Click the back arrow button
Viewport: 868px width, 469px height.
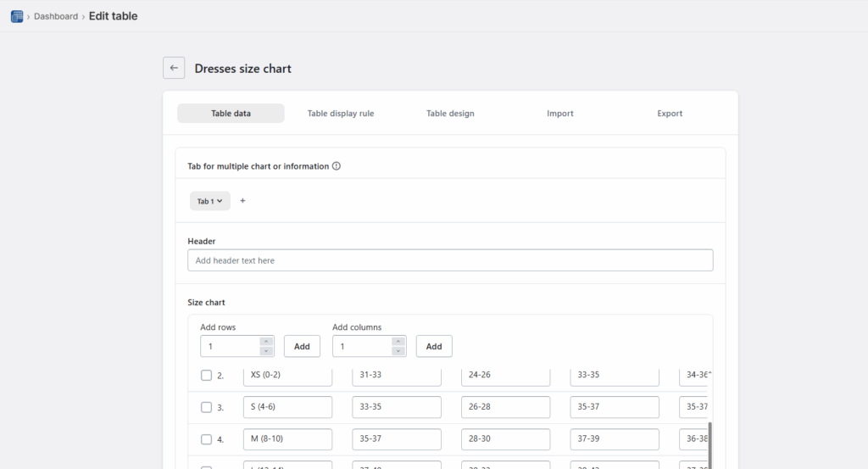pyautogui.click(x=174, y=68)
